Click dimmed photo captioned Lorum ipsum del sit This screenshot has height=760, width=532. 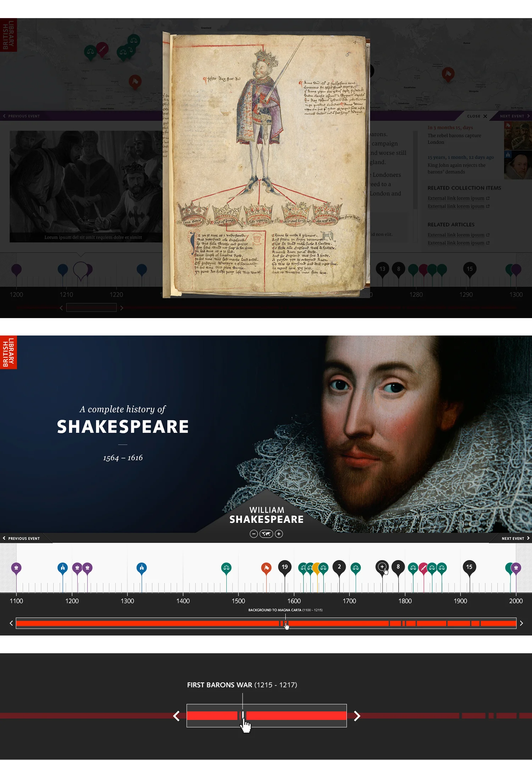click(86, 187)
